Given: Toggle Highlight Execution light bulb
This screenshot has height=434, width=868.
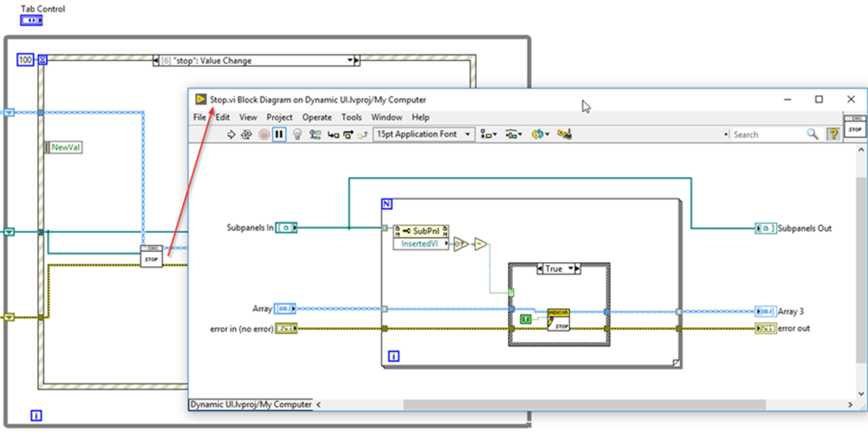Looking at the screenshot, I should tap(297, 134).
